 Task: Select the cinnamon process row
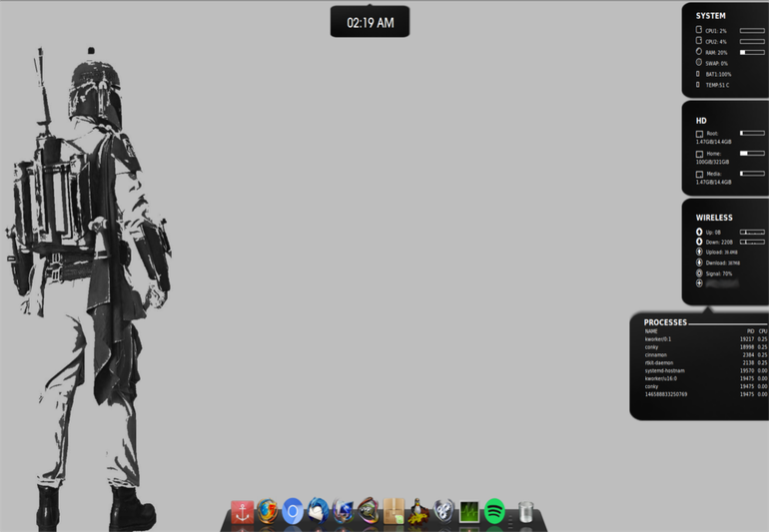click(706, 354)
